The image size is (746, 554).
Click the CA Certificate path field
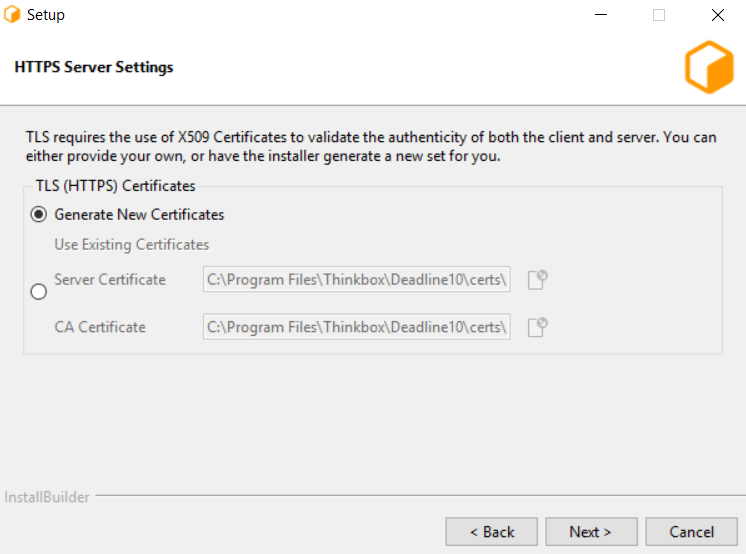[x=356, y=326]
